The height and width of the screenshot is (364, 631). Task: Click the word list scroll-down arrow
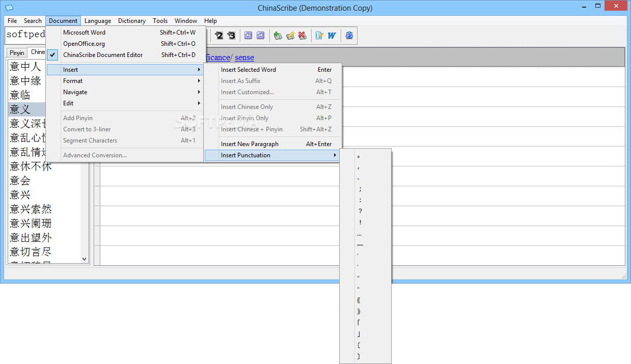[85, 259]
